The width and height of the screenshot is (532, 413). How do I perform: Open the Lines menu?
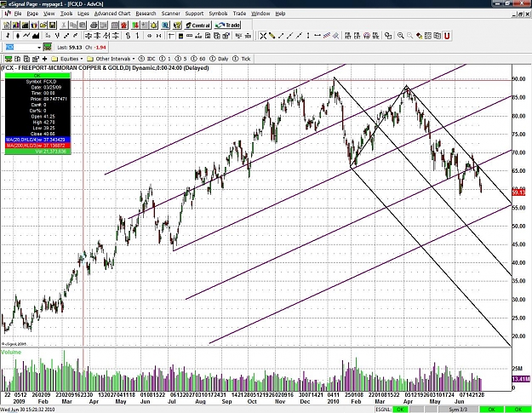83,14
